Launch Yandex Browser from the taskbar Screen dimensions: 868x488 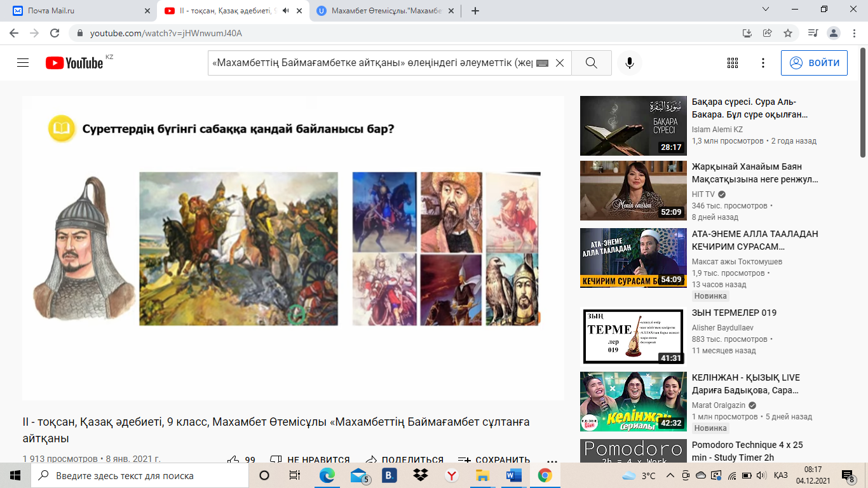451,475
